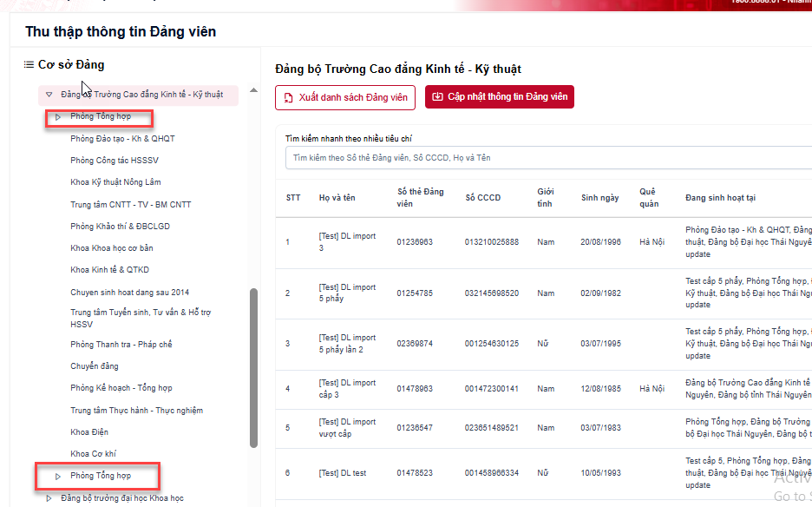Open member record via row number 1 link
This screenshot has width=812, height=507.
click(288, 241)
